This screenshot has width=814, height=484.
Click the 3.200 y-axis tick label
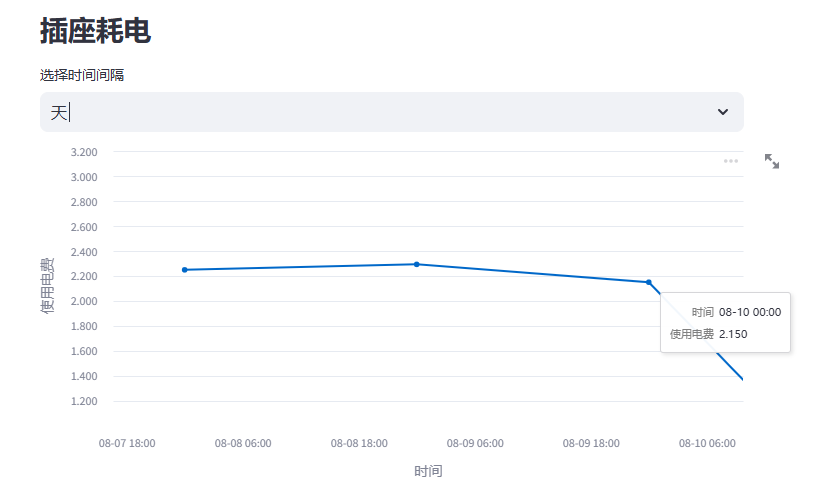pos(84,152)
